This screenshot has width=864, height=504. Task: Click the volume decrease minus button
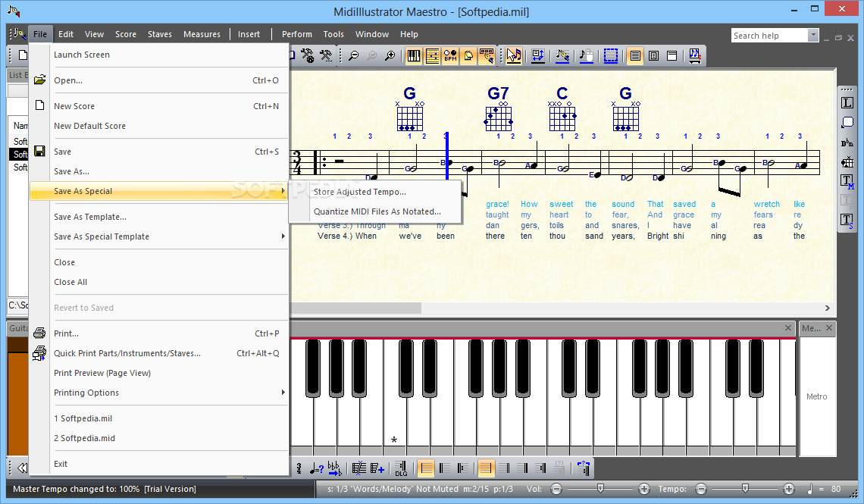pyautogui.click(x=556, y=489)
